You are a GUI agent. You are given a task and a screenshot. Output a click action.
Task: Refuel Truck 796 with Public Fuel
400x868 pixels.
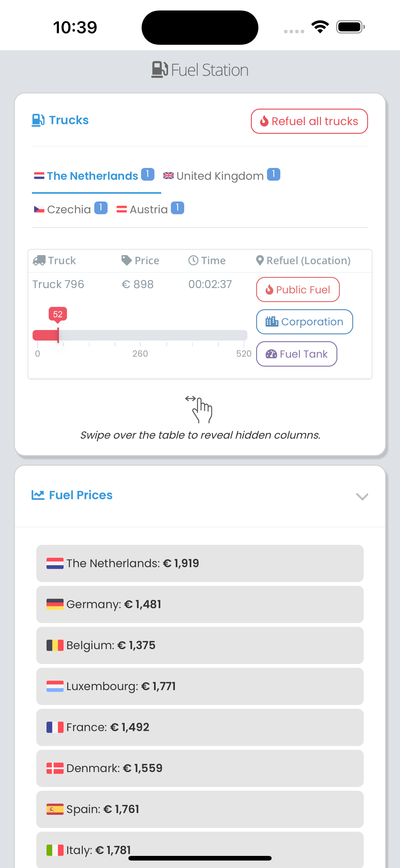point(298,289)
